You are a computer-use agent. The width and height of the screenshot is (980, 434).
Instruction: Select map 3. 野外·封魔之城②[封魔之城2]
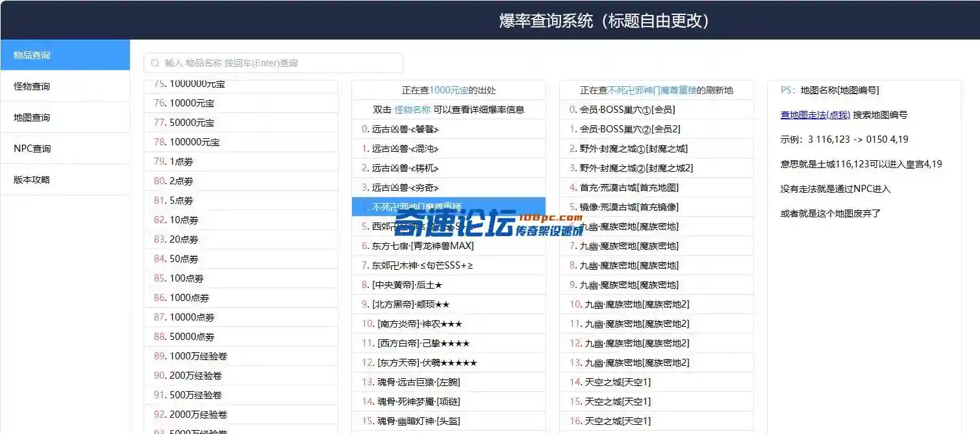(x=657, y=168)
